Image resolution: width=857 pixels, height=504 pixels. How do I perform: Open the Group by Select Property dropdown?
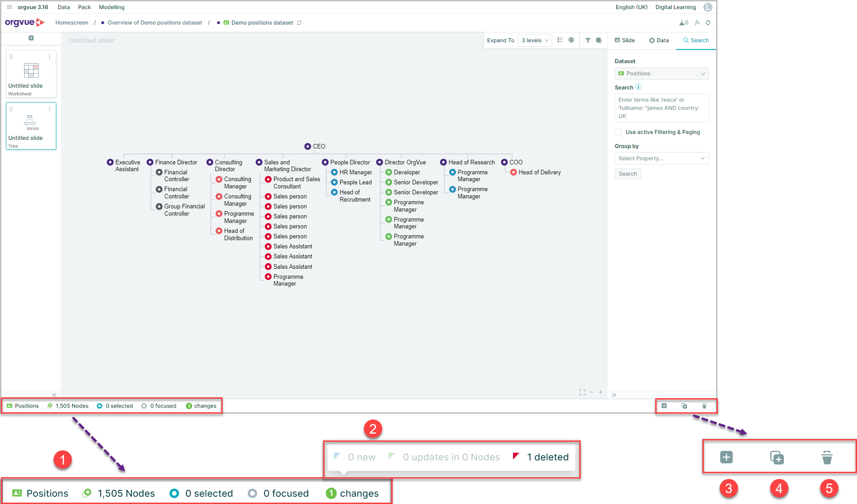(662, 158)
